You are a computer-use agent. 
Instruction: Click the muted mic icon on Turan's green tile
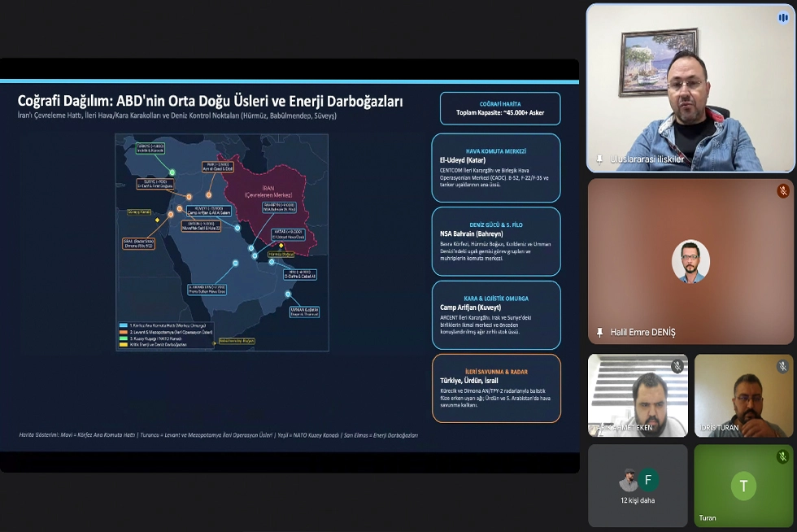(x=782, y=456)
